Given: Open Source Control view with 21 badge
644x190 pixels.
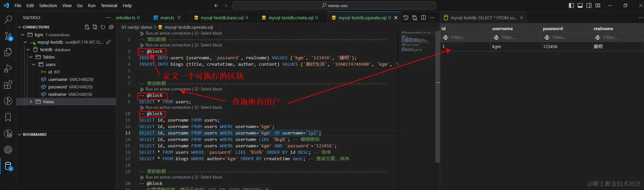Looking at the screenshot, I should point(8,36).
